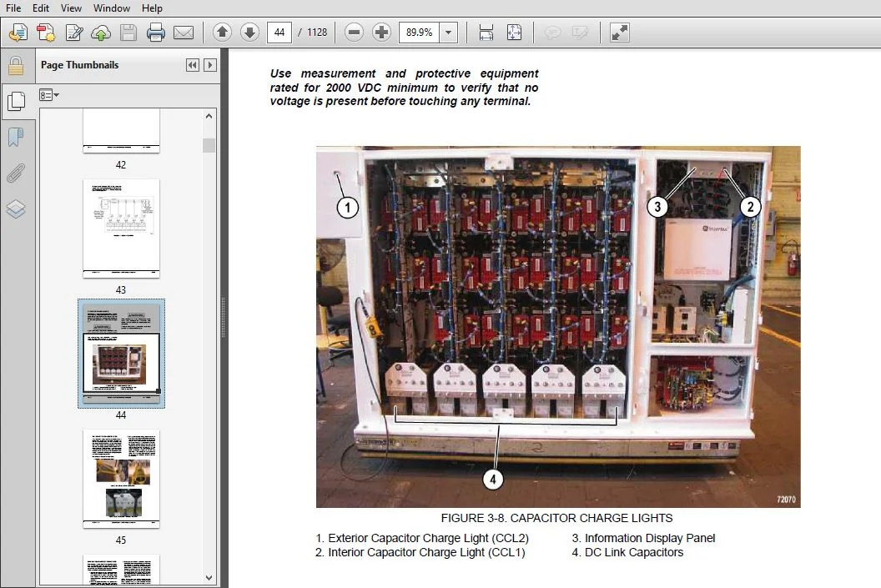Click the upload to cloud icon
881x588 pixels.
pos(101,33)
